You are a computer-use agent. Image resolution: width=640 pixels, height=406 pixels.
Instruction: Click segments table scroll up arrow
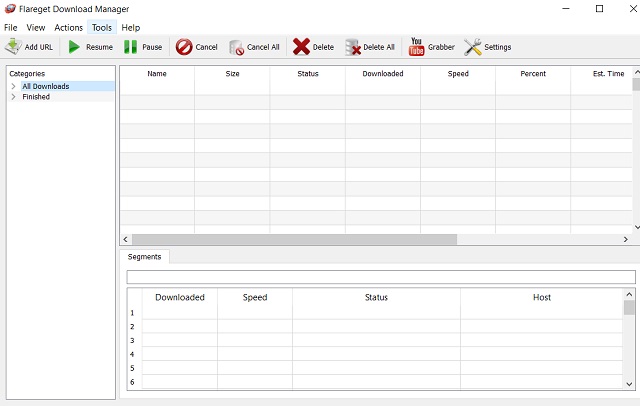point(629,294)
